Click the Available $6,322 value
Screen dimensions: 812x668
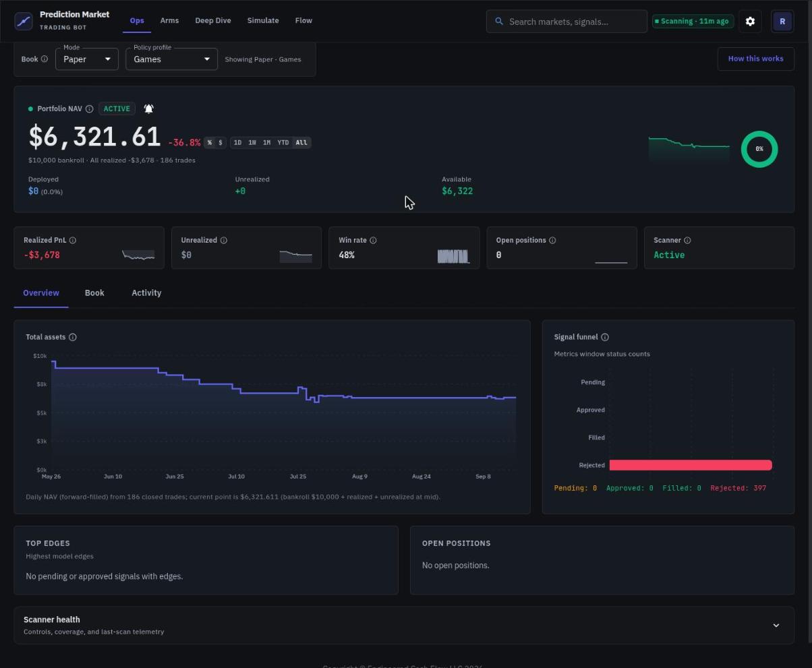[457, 191]
